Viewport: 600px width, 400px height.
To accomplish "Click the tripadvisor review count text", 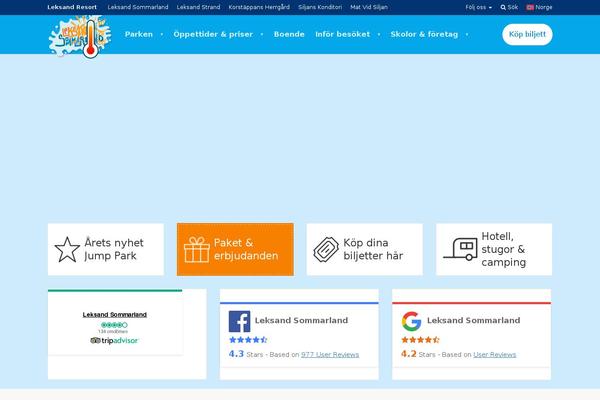I will (x=113, y=331).
